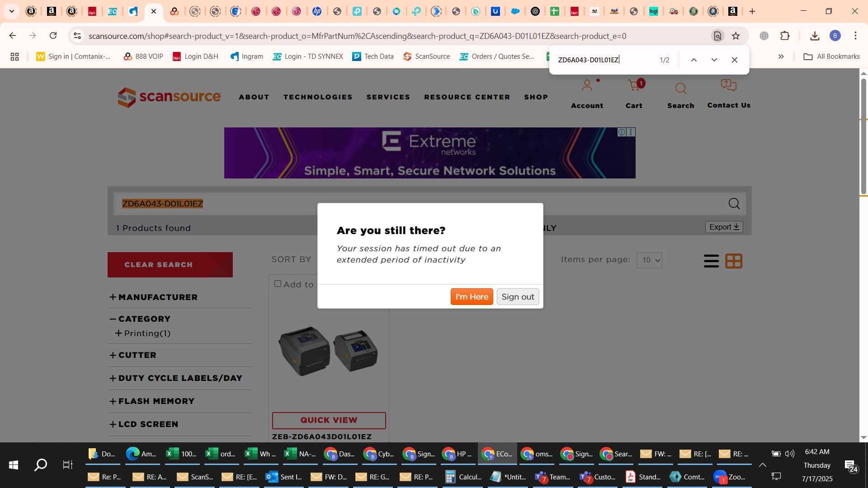Viewport: 868px width, 488px height.
Task: Show more bookmarks chevron
Action: point(781,56)
